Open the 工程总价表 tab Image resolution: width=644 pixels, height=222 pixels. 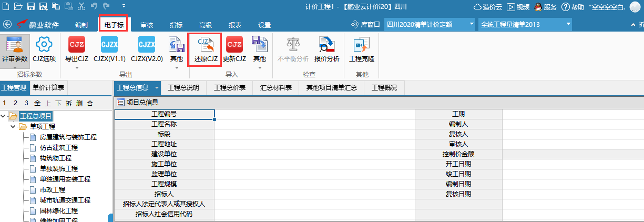(x=230, y=88)
